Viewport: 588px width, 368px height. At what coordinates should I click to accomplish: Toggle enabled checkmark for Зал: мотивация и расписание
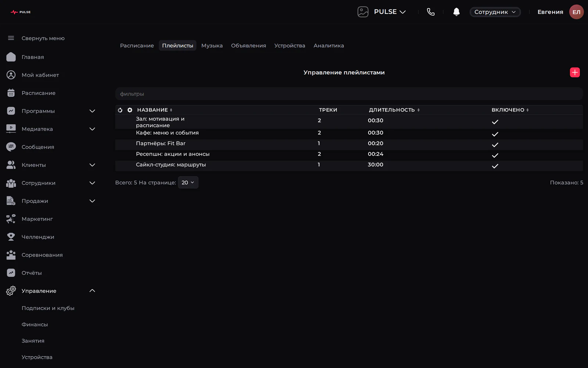point(495,122)
